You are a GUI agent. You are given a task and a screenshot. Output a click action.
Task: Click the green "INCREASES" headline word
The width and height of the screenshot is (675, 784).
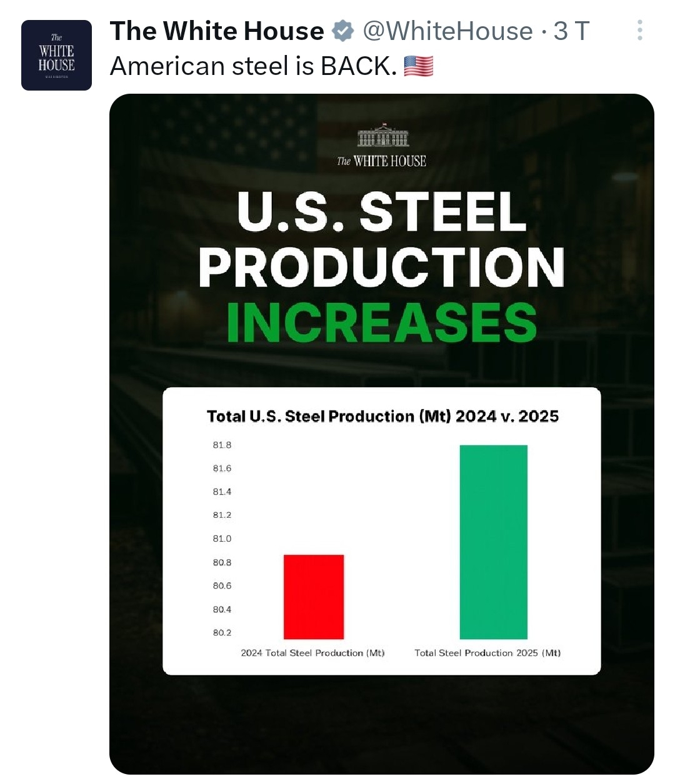381,323
